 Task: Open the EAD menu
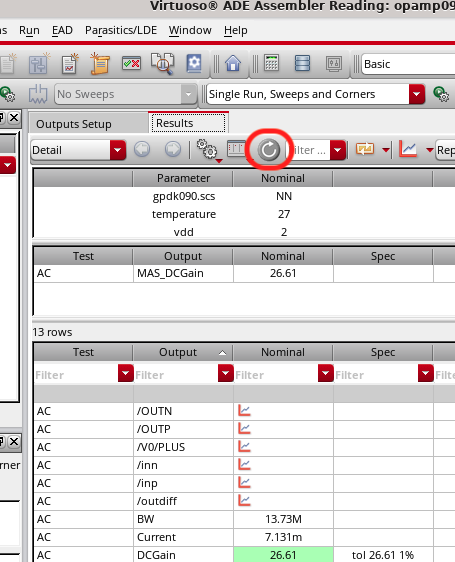[62, 30]
